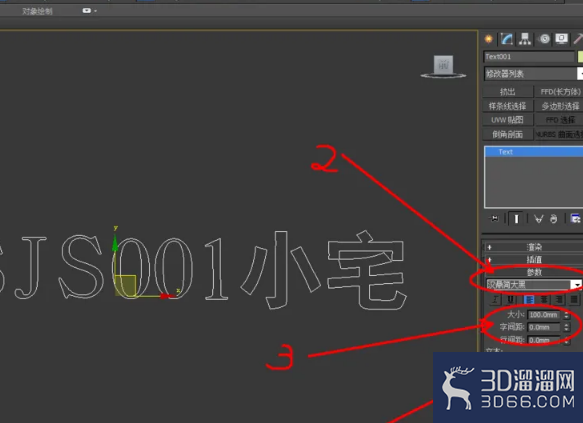Click the red X-axis gizmo arrow
The height and width of the screenshot is (423, 583).
[167, 296]
